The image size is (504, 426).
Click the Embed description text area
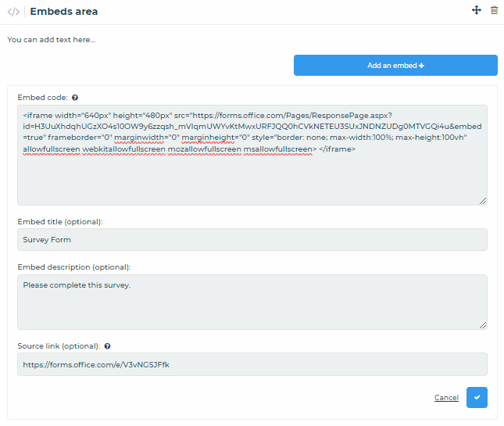point(252,302)
